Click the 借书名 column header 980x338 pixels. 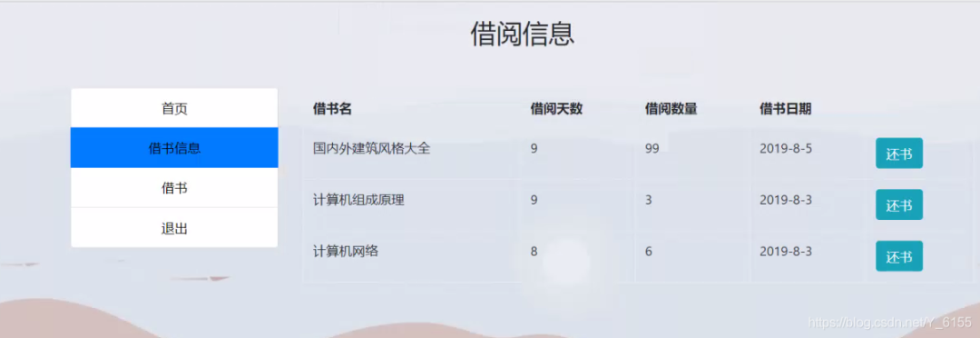pos(332,109)
